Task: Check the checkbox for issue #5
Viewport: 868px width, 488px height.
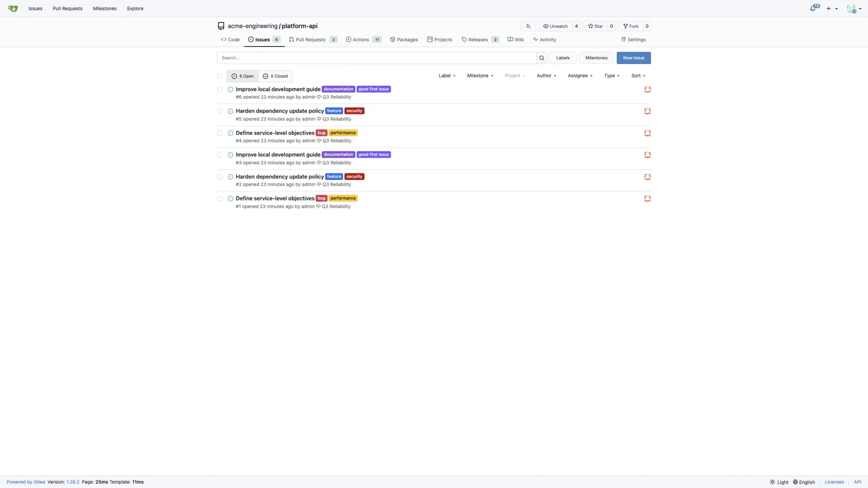Action: [x=219, y=111]
